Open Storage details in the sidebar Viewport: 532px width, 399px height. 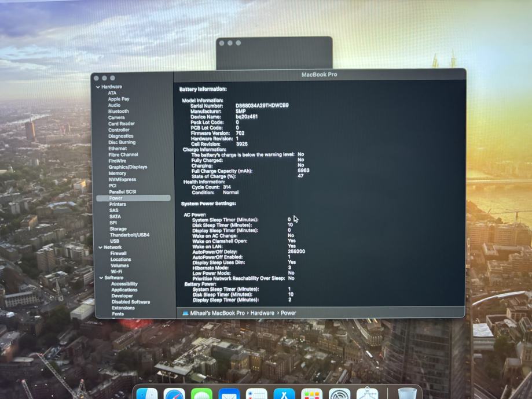tap(118, 229)
